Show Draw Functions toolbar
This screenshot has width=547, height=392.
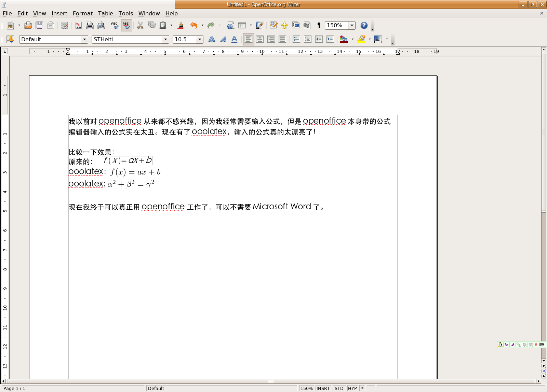pyautogui.click(x=259, y=25)
